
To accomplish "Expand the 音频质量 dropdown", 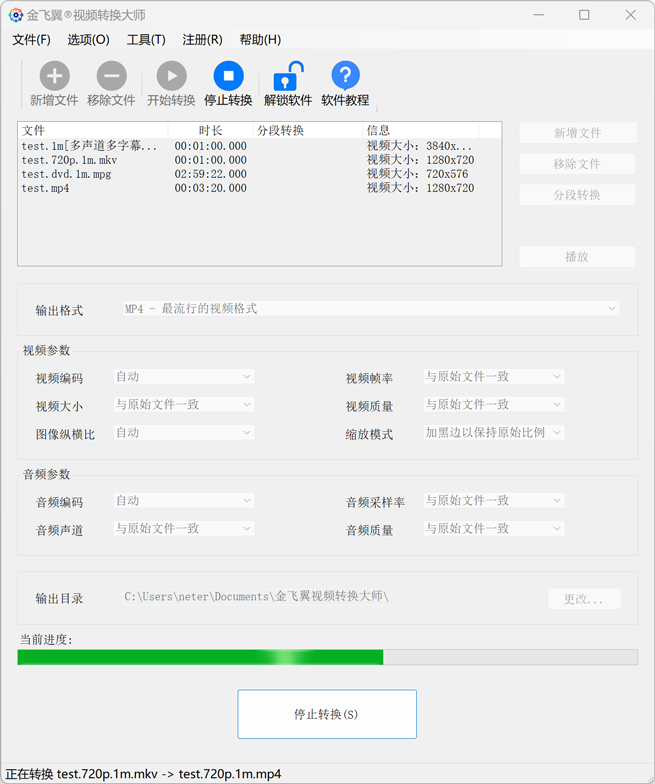I will (x=494, y=528).
